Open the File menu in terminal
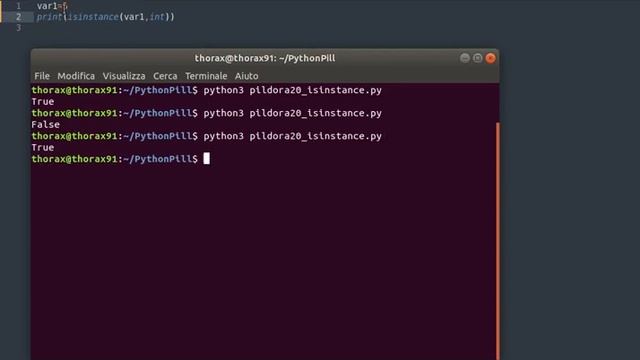This screenshot has height=360, width=640. [x=42, y=76]
